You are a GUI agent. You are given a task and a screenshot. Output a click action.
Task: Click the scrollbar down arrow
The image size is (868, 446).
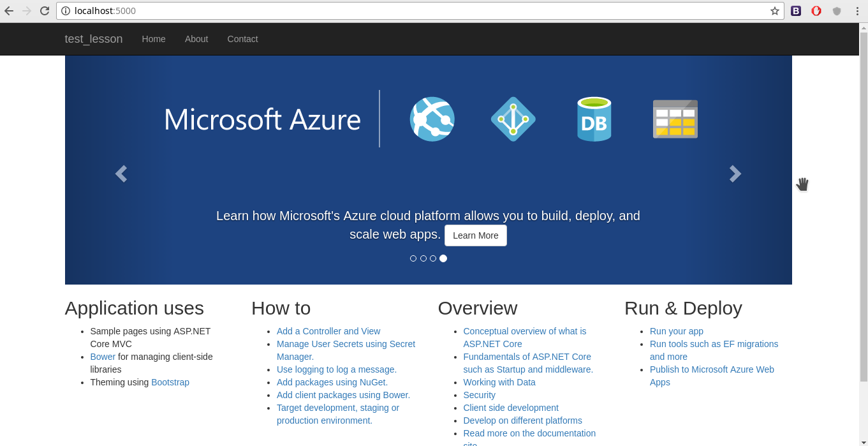pos(864,442)
